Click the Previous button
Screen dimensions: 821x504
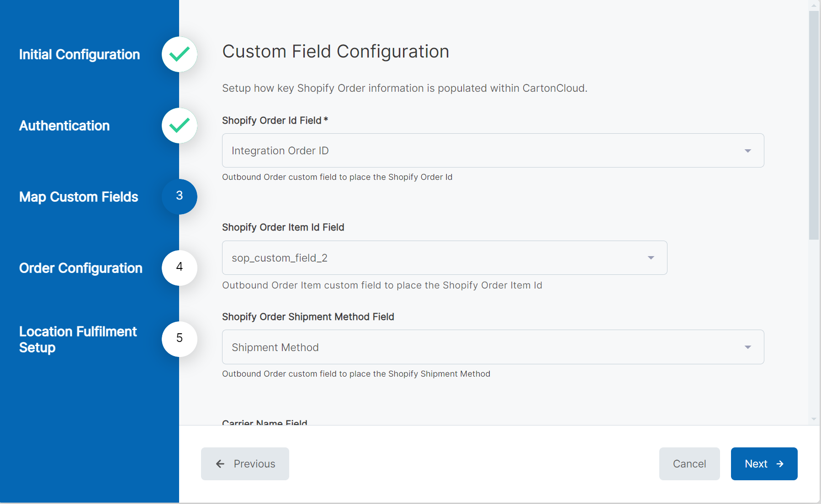pos(245,464)
